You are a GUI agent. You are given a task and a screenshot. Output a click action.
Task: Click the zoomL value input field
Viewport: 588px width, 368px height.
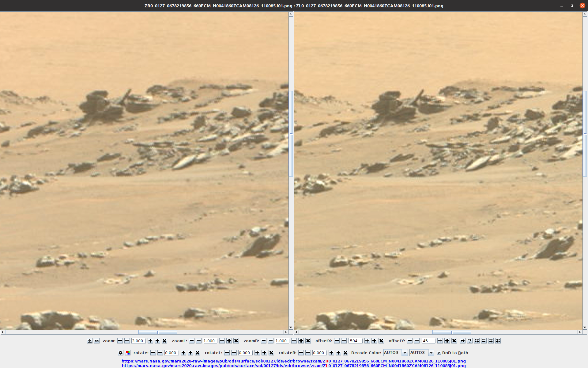tap(210, 341)
